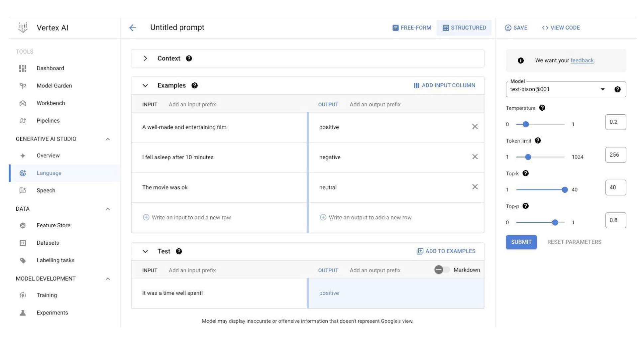Viewport: 644px width, 339px height.
Task: Click the Feature Store icon
Action: pyautogui.click(x=23, y=225)
